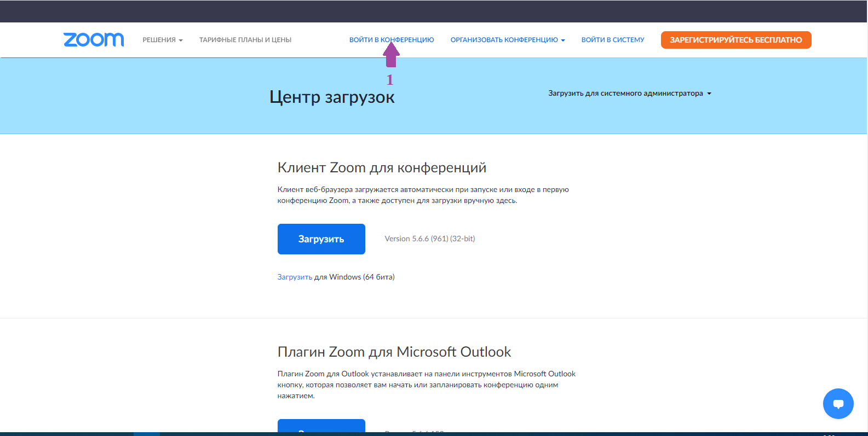Click Version 5.6.6 (961) (32-bit) text
The image size is (868, 436).
point(430,239)
